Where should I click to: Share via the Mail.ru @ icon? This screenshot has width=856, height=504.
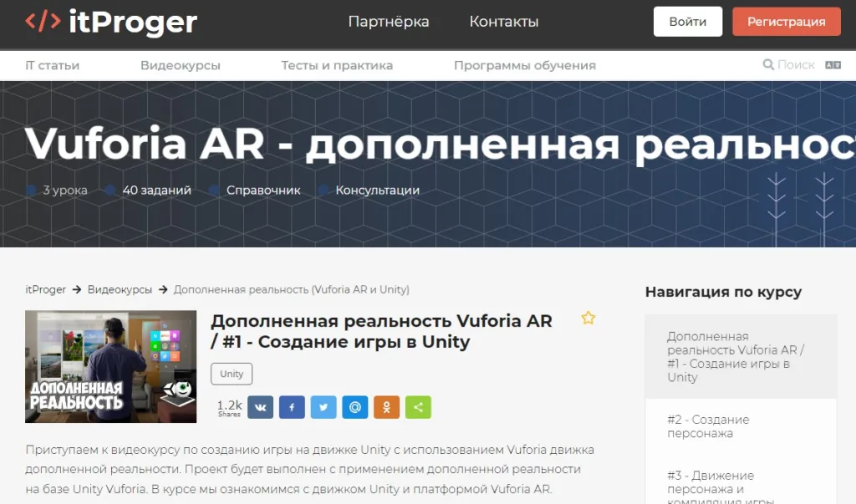354,407
